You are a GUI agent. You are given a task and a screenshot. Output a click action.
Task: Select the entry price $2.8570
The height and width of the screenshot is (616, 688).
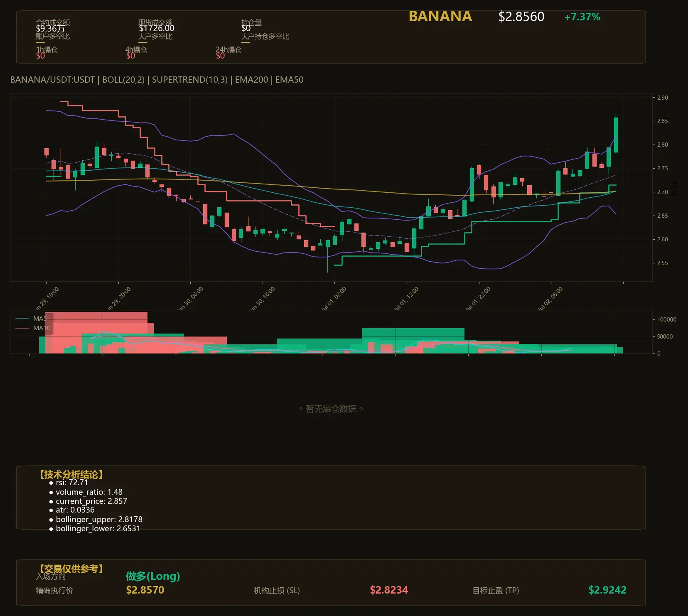pyautogui.click(x=145, y=590)
